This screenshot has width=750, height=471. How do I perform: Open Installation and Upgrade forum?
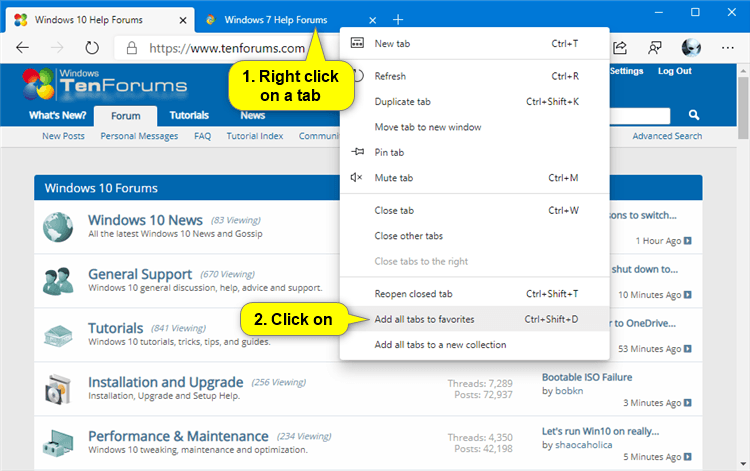click(165, 382)
